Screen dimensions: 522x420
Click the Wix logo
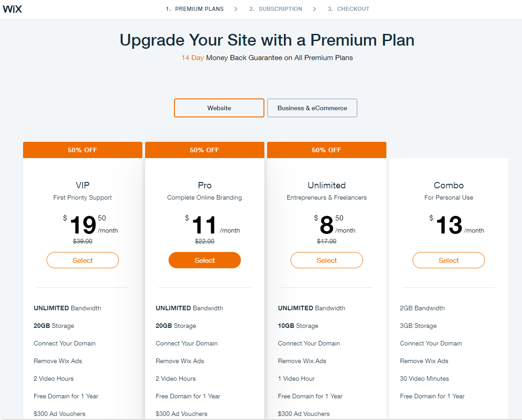(12, 9)
